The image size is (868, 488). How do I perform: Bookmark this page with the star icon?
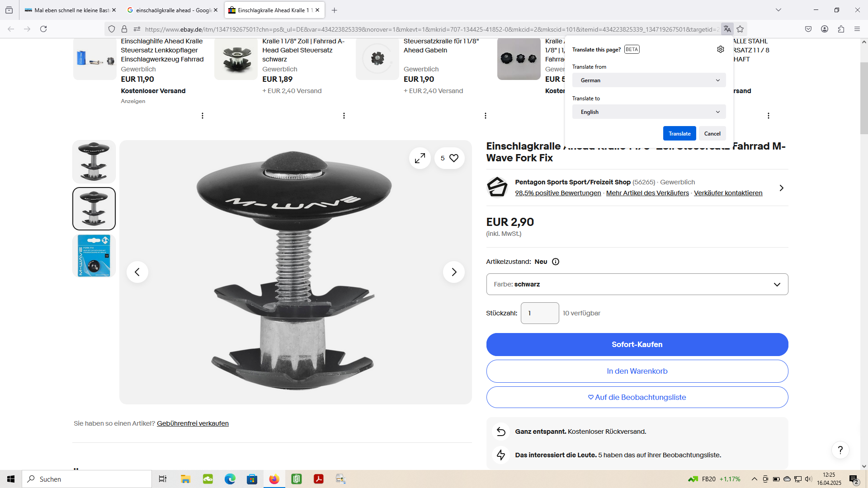(x=740, y=29)
